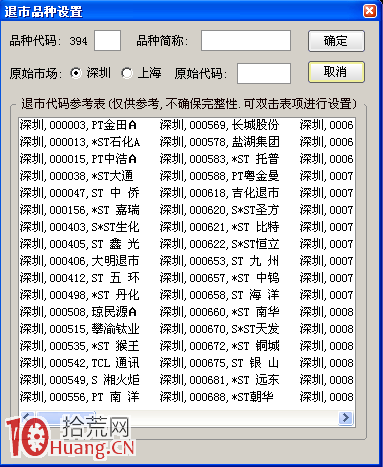Select row 000578, 盐湖集团
Screen dimensions: 383x467
coord(219,142)
